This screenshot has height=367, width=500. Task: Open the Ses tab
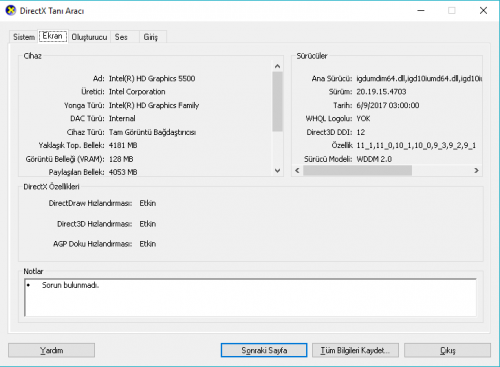click(x=121, y=37)
